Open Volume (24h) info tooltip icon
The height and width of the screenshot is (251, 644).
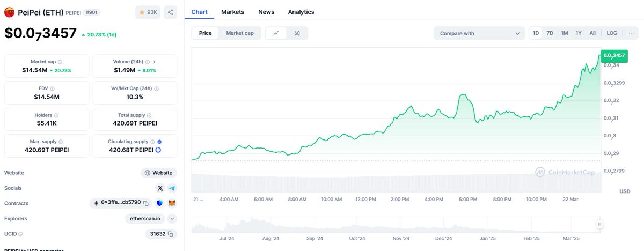tap(147, 62)
